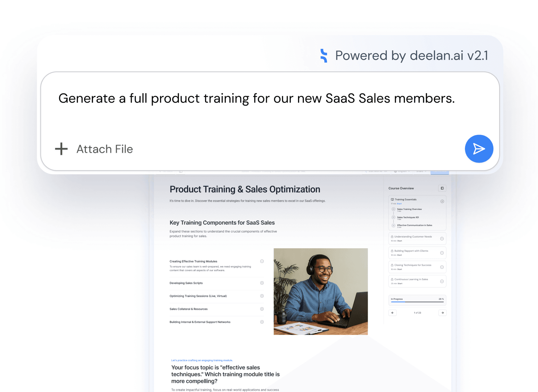Screen dimensions: 538x392
Task: Toggle the minus icon on Understanding Customer Needs
Action: point(442,239)
